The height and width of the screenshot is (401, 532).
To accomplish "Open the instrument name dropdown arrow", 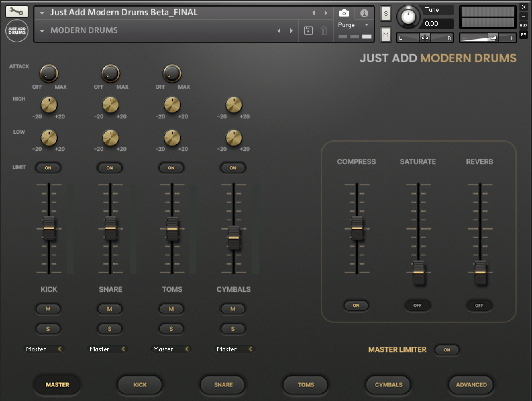I will pos(42,13).
